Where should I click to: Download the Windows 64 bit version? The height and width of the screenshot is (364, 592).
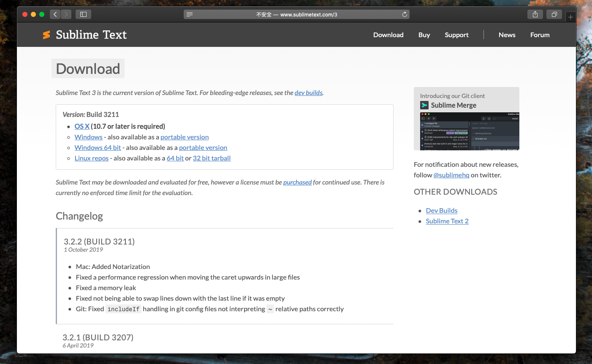(98, 148)
